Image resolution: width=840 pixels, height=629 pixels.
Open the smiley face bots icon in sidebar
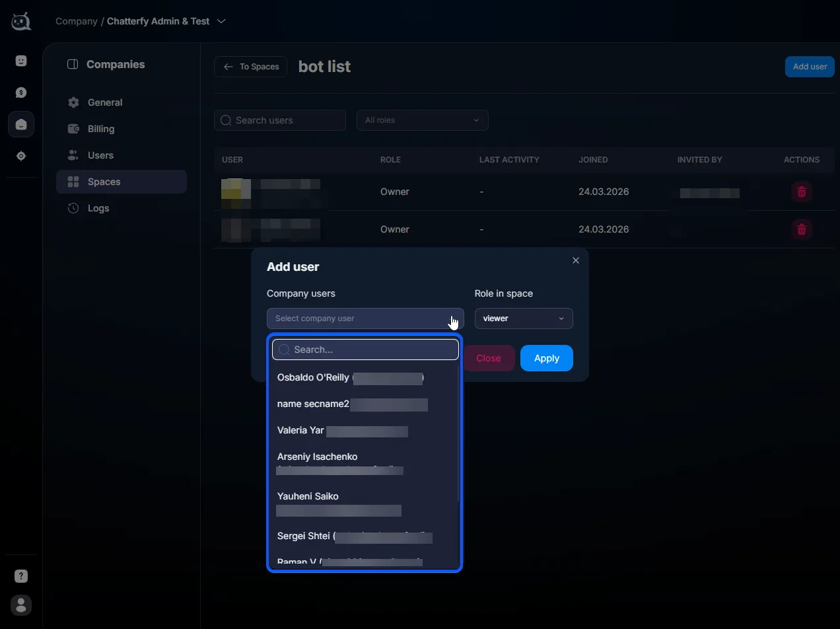point(21,61)
